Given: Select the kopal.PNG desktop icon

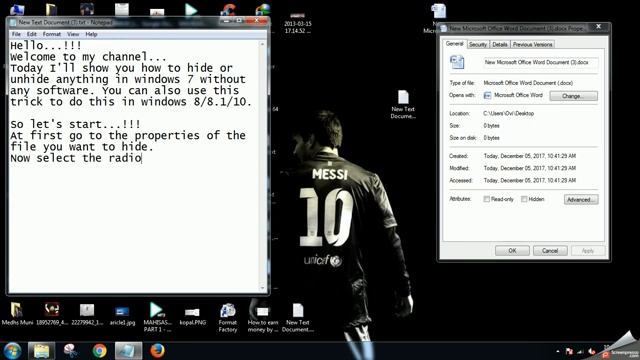Looking at the screenshot, I should 192,315.
